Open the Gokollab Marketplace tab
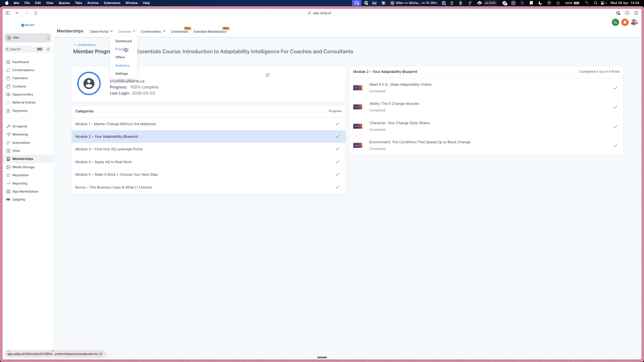 (210, 32)
